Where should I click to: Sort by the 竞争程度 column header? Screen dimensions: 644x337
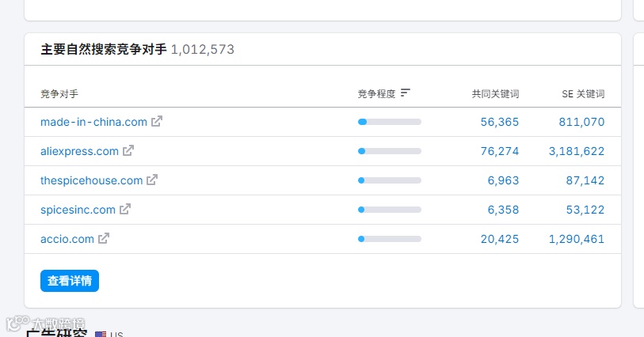[376, 94]
